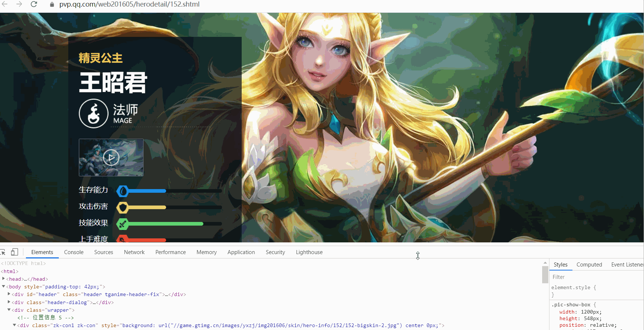Click the styles Filter input field
The width and height of the screenshot is (644, 330).
tap(596, 277)
